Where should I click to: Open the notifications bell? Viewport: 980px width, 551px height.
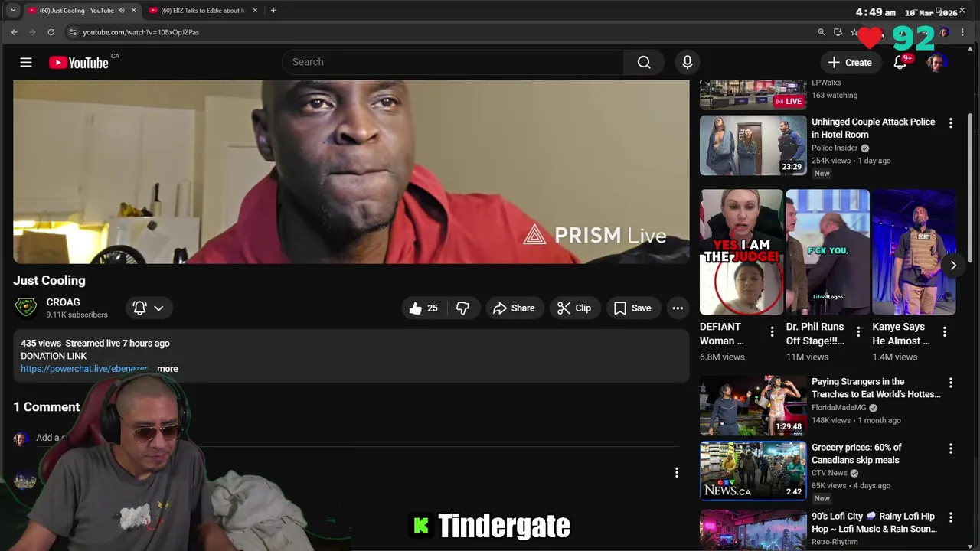pyautogui.click(x=900, y=62)
